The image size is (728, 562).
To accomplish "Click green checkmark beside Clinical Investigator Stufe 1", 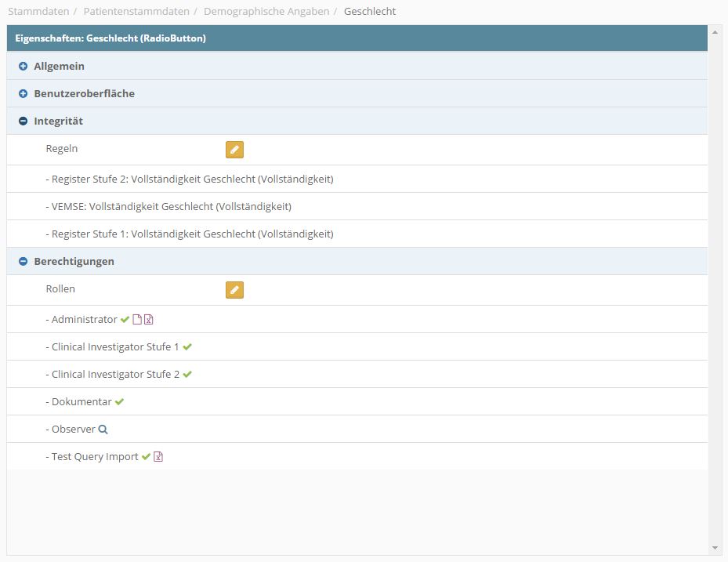I will (187, 347).
